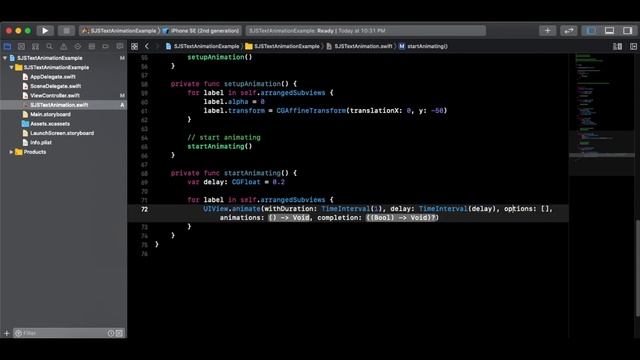Open Main.storyboard file
The image size is (640, 360).
click(x=50, y=114)
